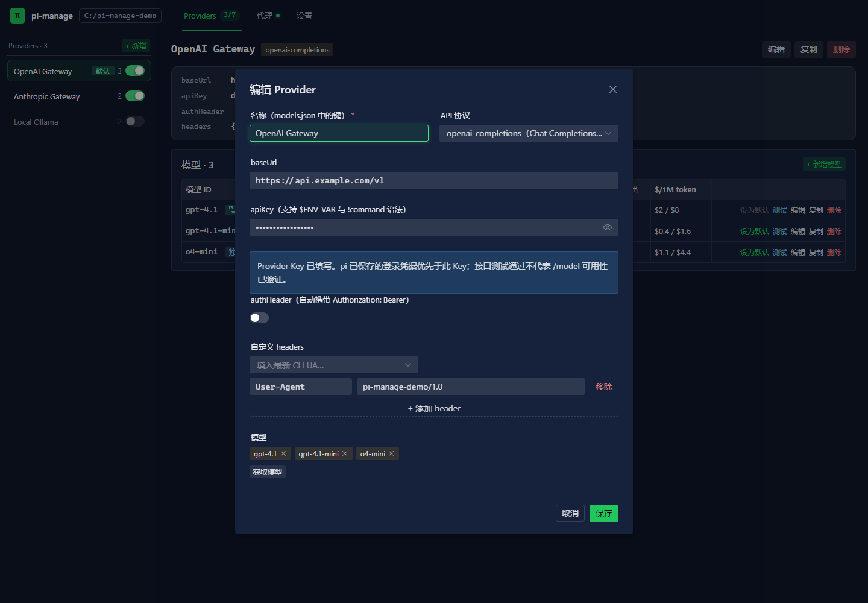The width and height of the screenshot is (868, 603).
Task: Click + 添加 header button
Action: click(434, 408)
